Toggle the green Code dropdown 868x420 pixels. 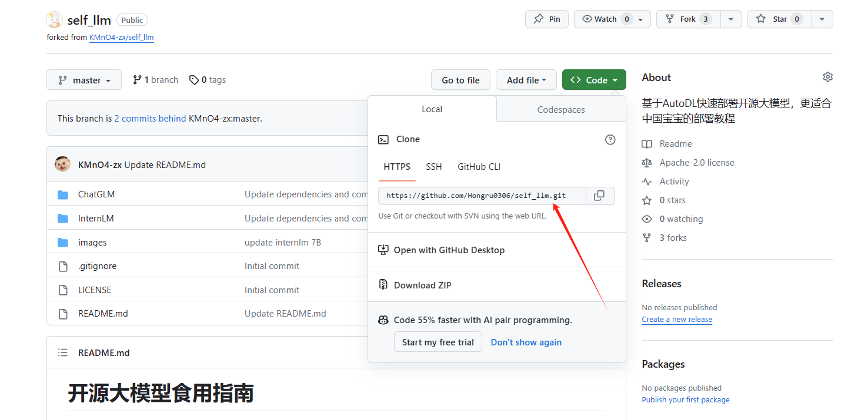(x=594, y=80)
